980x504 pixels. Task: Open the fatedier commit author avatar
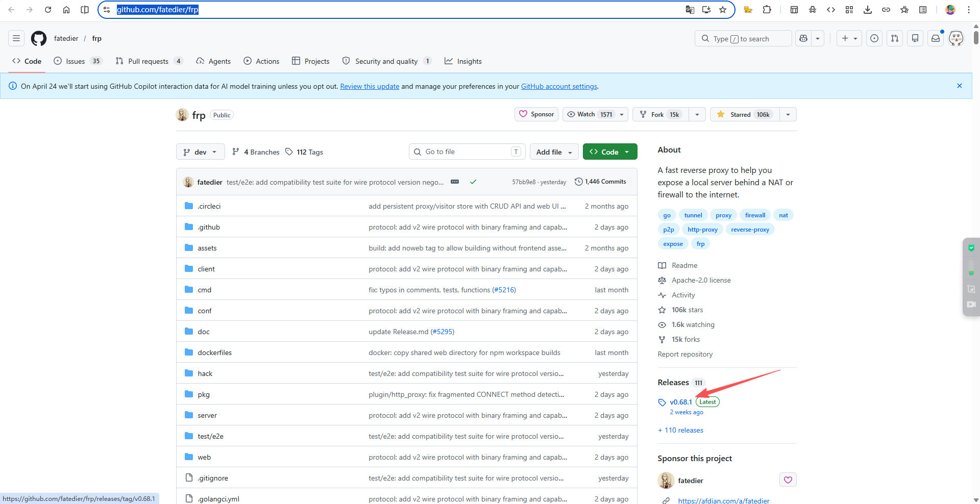pyautogui.click(x=188, y=182)
